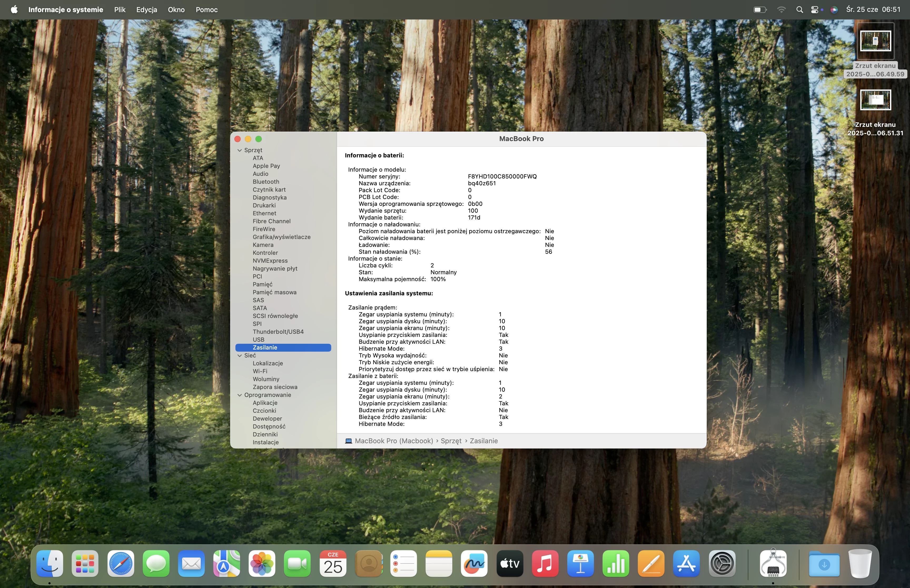This screenshot has width=910, height=588.
Task: Click Stan naładowania (%) row
Action: point(455,252)
